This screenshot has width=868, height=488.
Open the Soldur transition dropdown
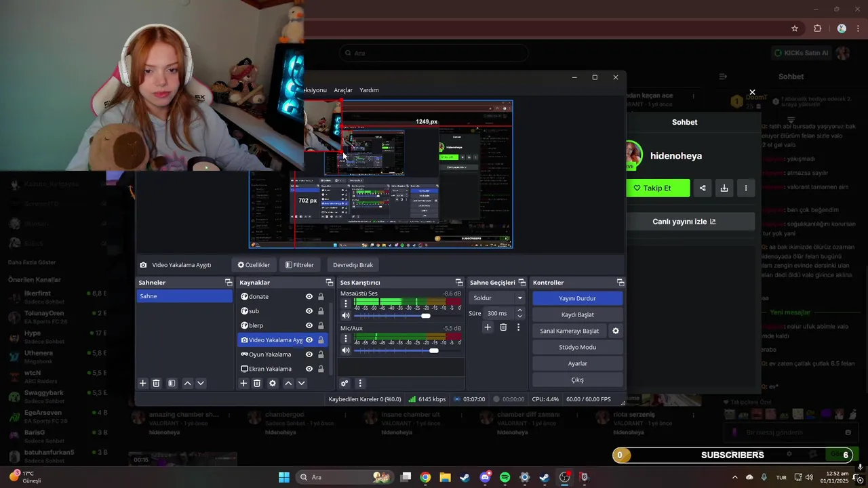click(x=498, y=298)
